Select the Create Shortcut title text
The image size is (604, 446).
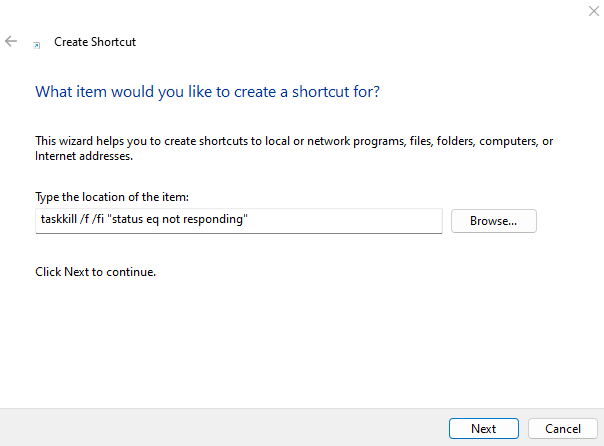point(95,42)
